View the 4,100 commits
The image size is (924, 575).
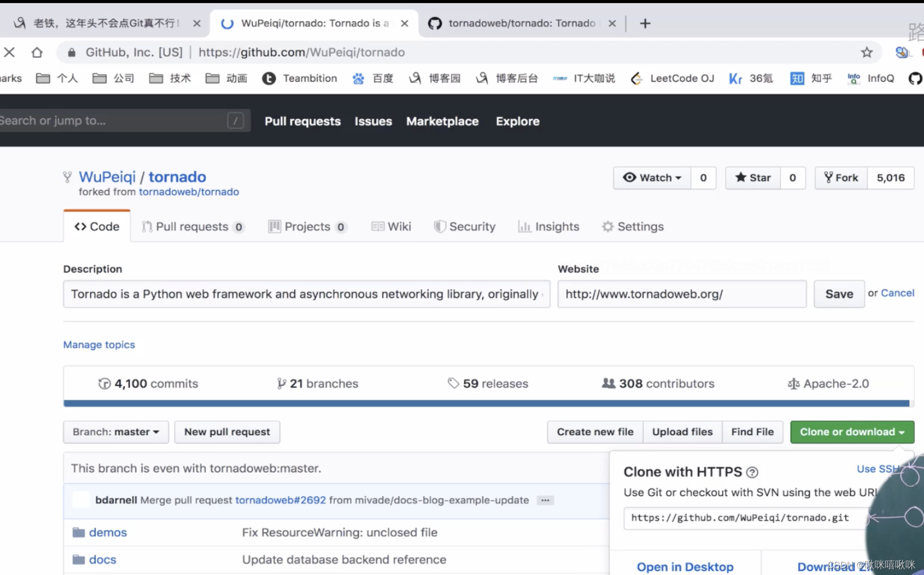(x=148, y=384)
